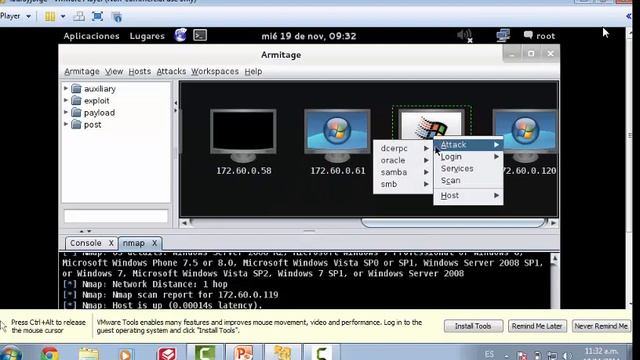Click Never Remind Me button
This screenshot has height=360, width=640.
pyautogui.click(x=601, y=326)
